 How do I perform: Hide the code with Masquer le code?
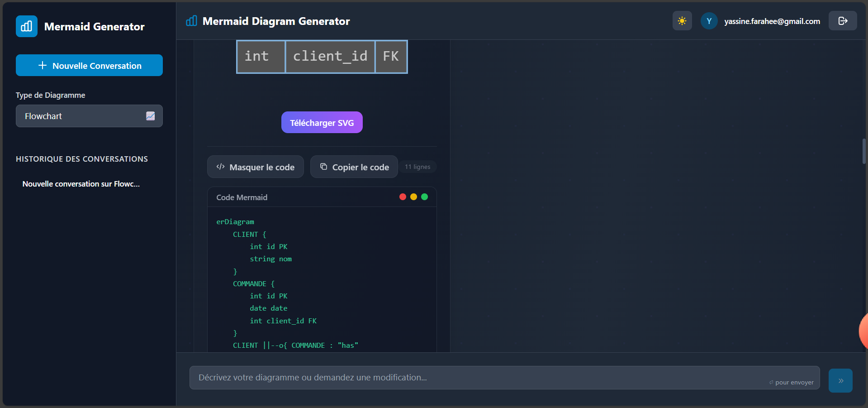tap(255, 167)
